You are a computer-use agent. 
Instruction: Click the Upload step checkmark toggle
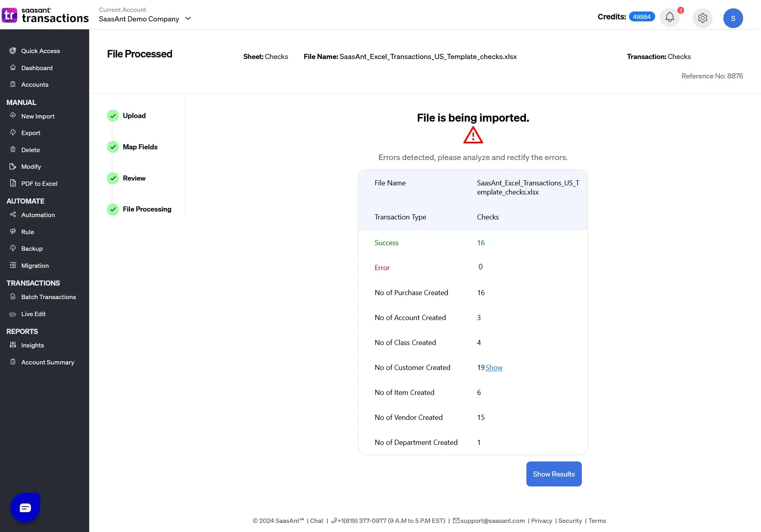coord(113,116)
